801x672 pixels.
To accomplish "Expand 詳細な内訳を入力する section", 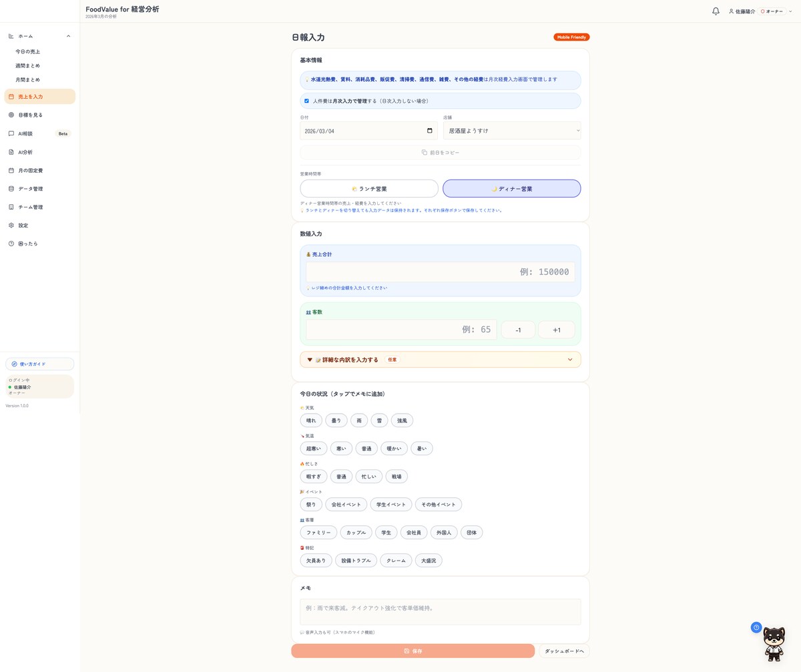I will 441,360.
